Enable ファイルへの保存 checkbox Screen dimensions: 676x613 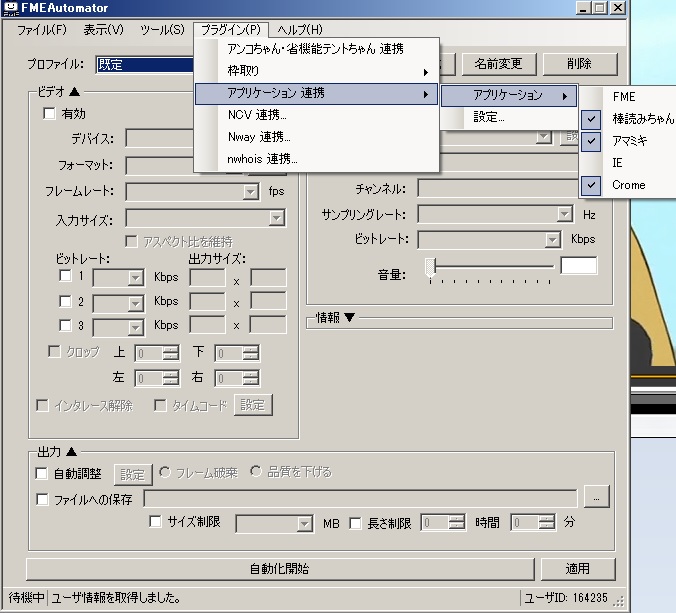click(x=42, y=499)
